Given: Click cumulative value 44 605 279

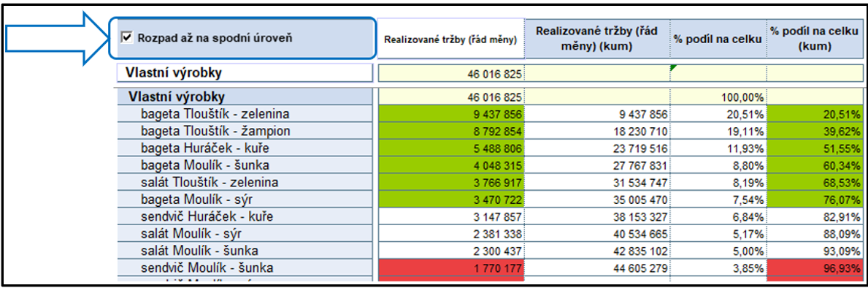Looking at the screenshot, I should pyautogui.click(x=597, y=268).
